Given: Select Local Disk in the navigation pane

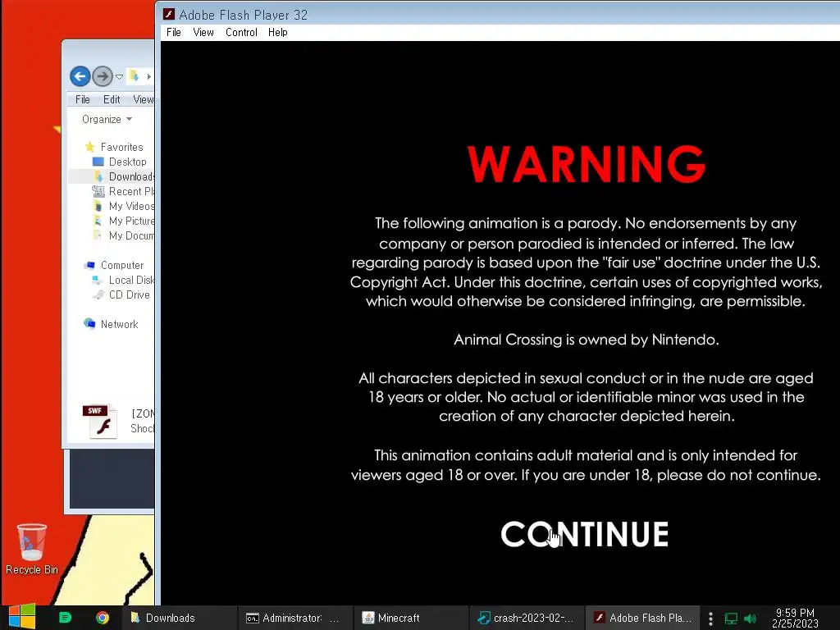Looking at the screenshot, I should 131,280.
